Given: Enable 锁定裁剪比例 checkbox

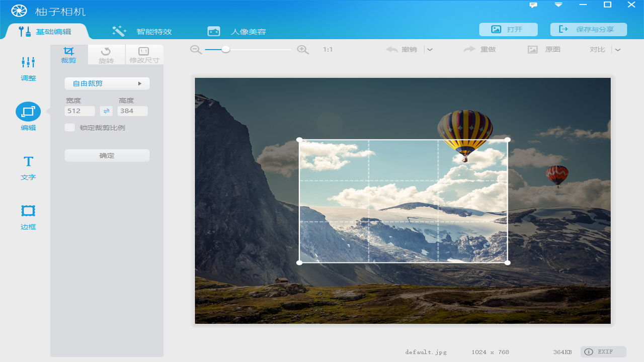Looking at the screenshot, I should 70,128.
